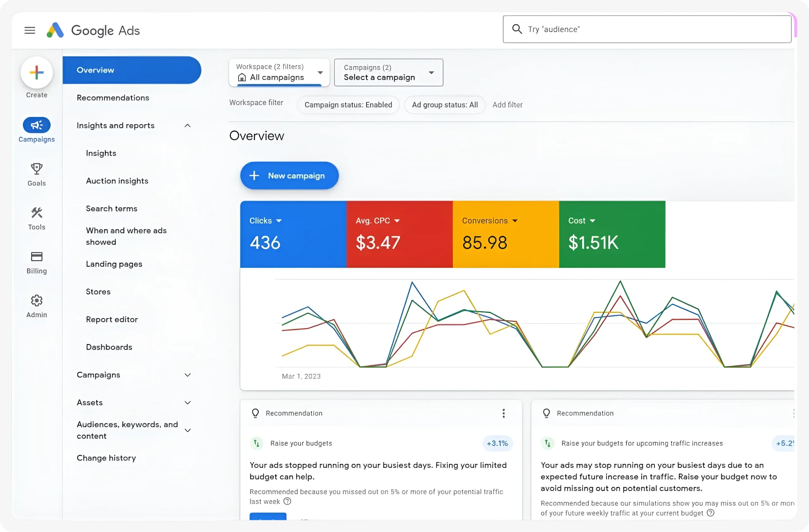The width and height of the screenshot is (809, 532).
Task: Click Ad group status: All filter chip
Action: pyautogui.click(x=445, y=105)
